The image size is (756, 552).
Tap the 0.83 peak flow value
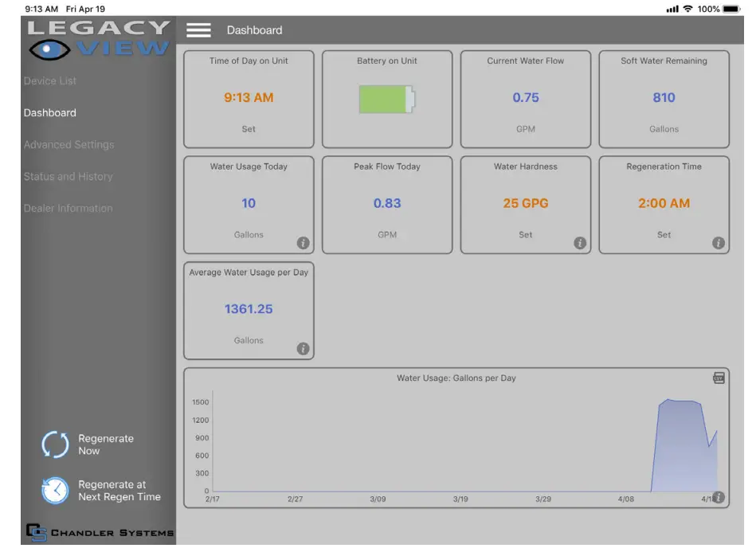386,203
